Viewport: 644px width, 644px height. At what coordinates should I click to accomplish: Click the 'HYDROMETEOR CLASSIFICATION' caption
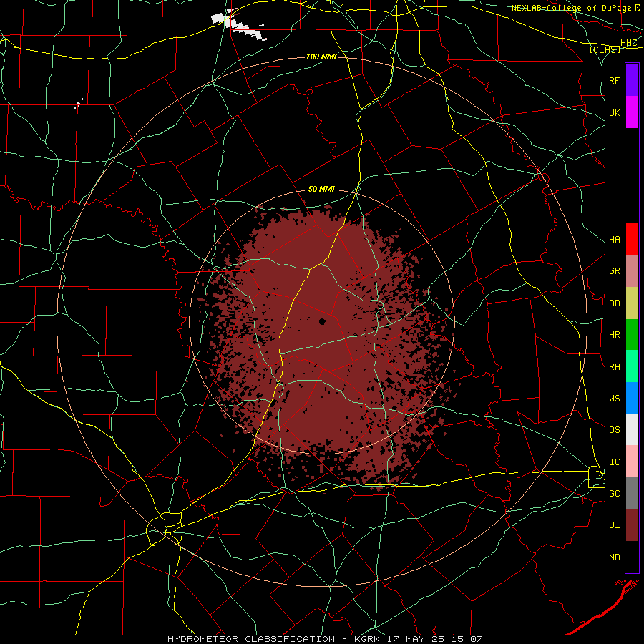tap(251, 639)
